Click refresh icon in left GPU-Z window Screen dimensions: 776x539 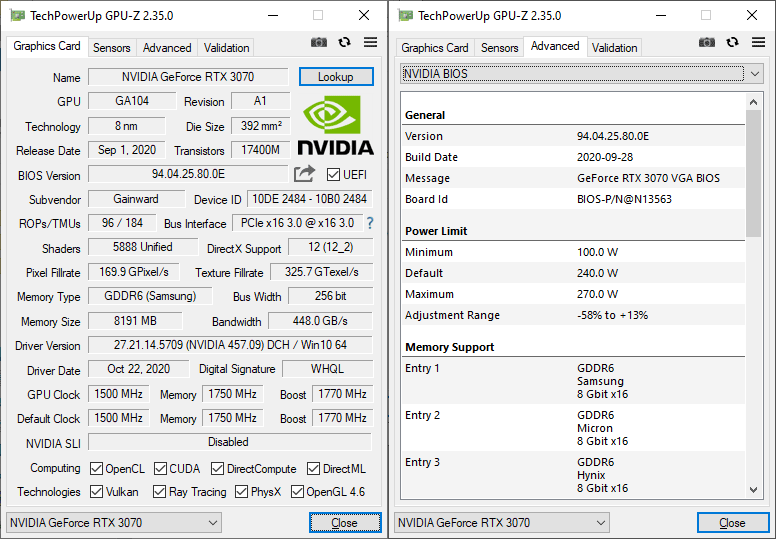[344, 43]
